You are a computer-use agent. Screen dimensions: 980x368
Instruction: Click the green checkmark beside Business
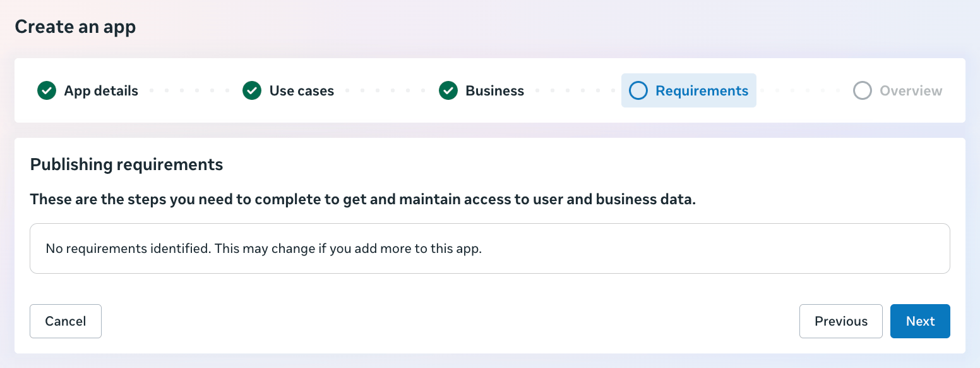(448, 90)
